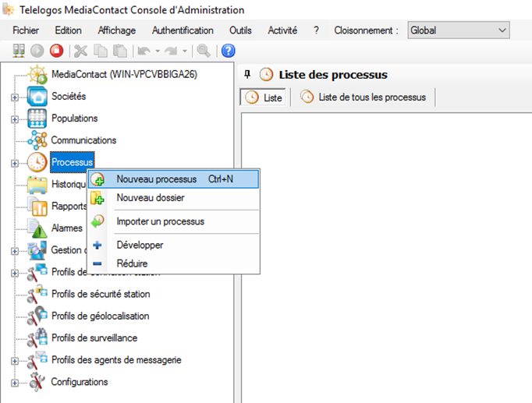The height and width of the screenshot is (403, 532).
Task: Click the undo arrow icon
Action: click(144, 51)
